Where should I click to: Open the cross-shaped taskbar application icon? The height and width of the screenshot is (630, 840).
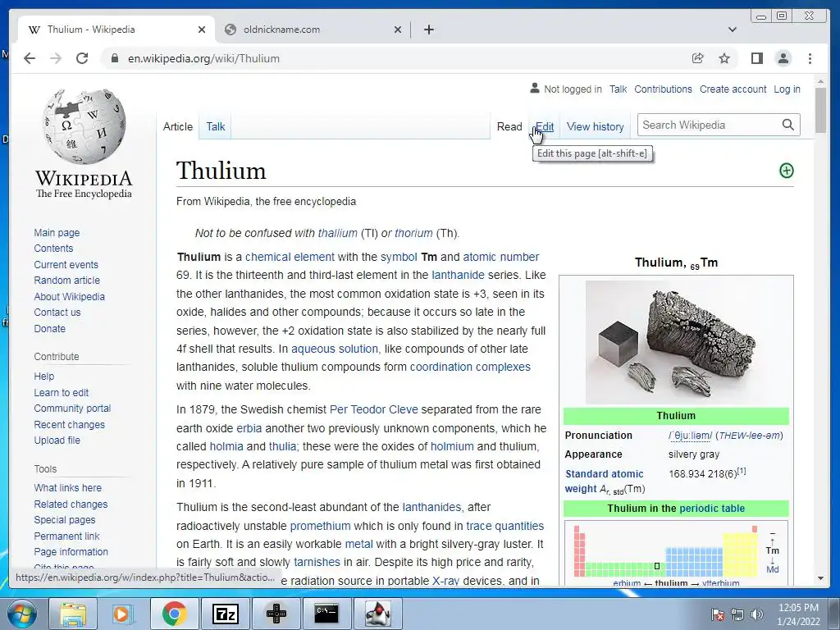(276, 614)
